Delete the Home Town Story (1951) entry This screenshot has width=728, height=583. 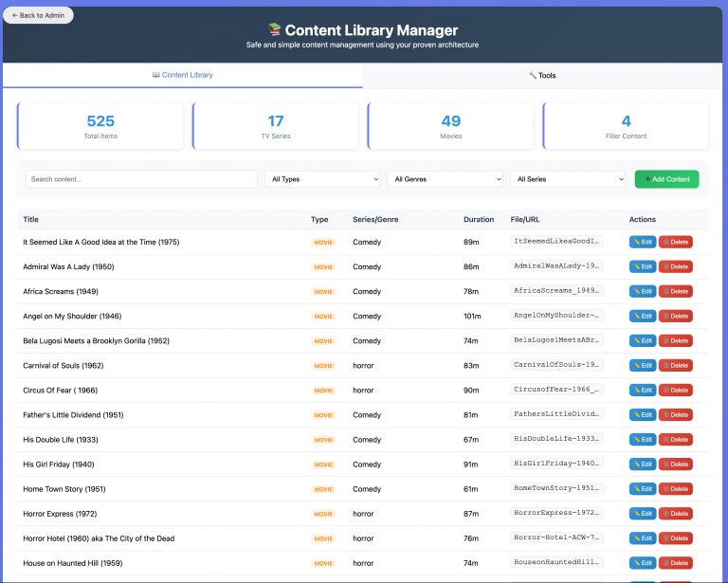pyautogui.click(x=676, y=488)
